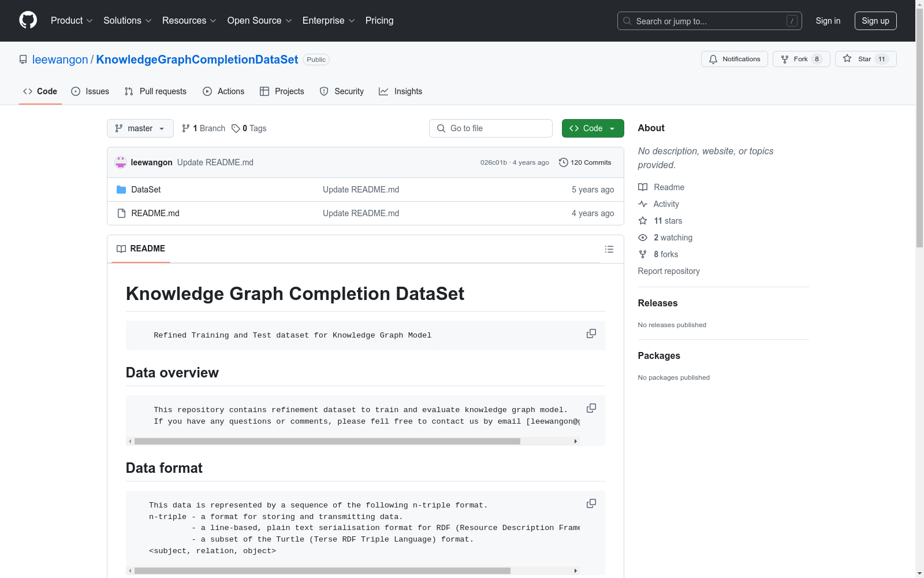
Task: Copy the Data format code block
Action: (591, 503)
